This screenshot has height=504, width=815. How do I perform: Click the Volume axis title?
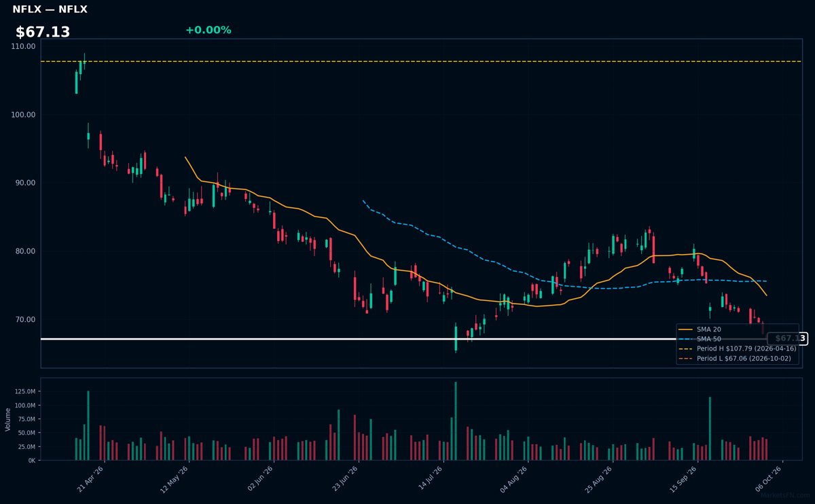coord(8,420)
